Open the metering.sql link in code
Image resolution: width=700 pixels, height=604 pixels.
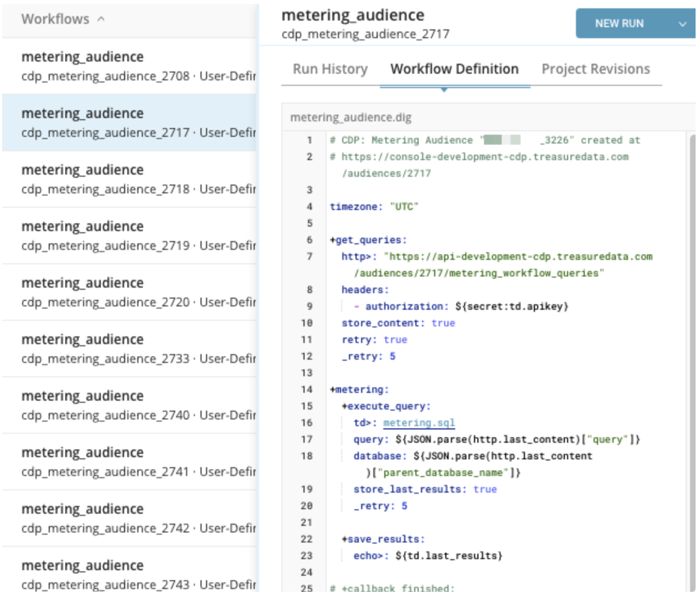point(419,423)
